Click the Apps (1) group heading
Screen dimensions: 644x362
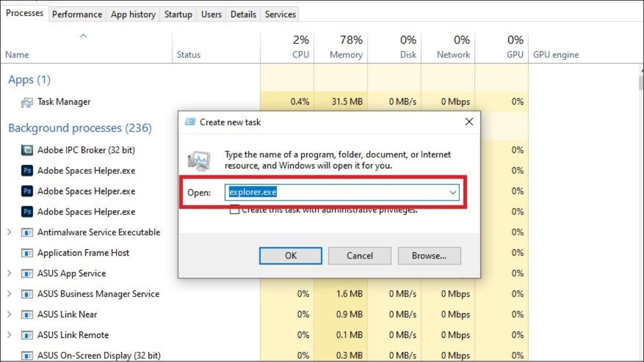click(x=29, y=80)
